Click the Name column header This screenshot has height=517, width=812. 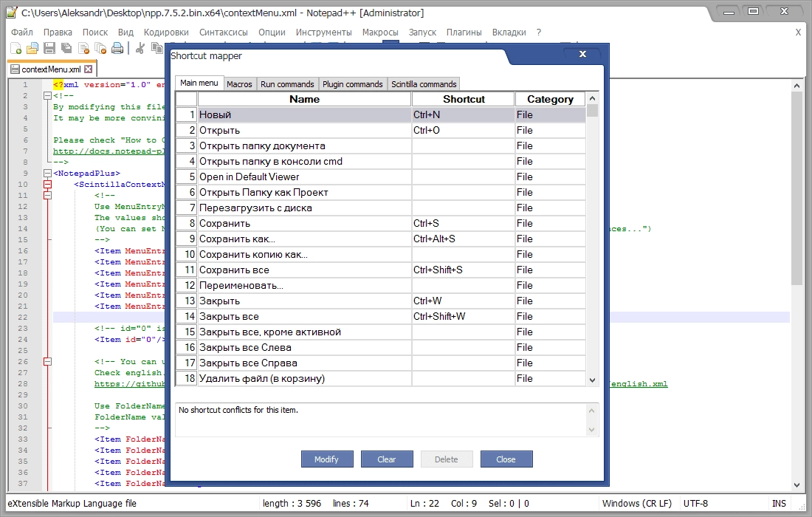click(304, 99)
